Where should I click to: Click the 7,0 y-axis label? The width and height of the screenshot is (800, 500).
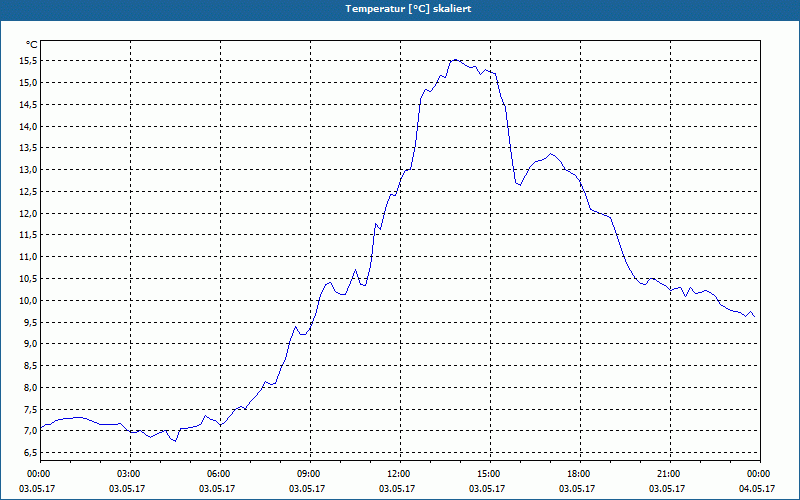pyautogui.click(x=30, y=431)
